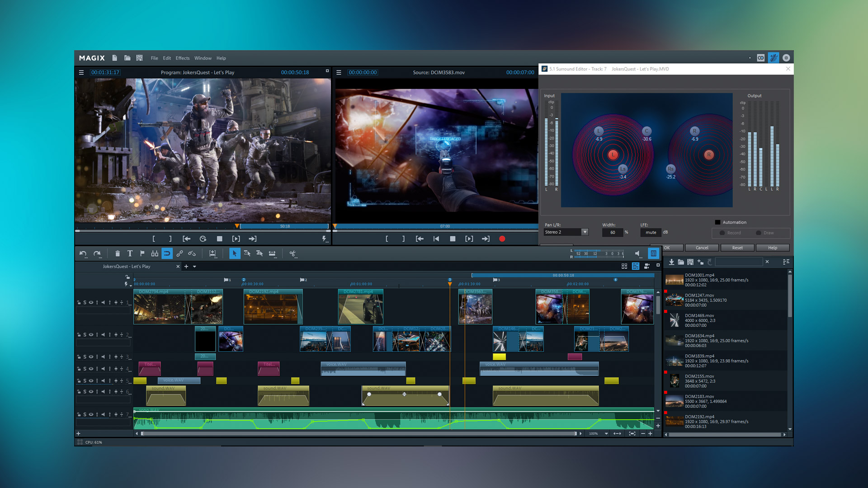Toggle the magnet snapping icon
The width and height of the screenshot is (868, 488).
pos(167,253)
